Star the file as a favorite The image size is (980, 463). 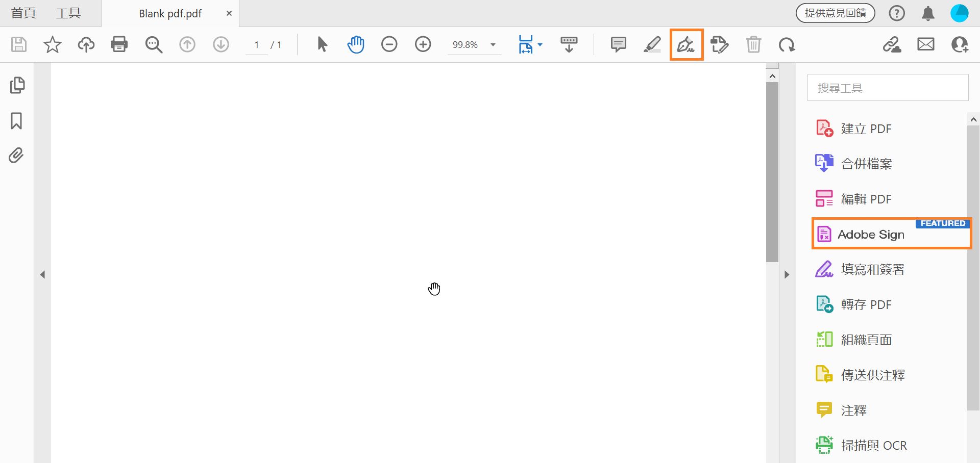[x=53, y=45]
